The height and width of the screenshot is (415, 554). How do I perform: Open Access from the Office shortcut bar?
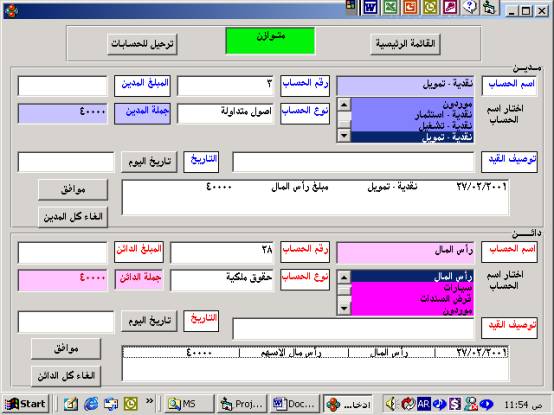coord(450,7)
